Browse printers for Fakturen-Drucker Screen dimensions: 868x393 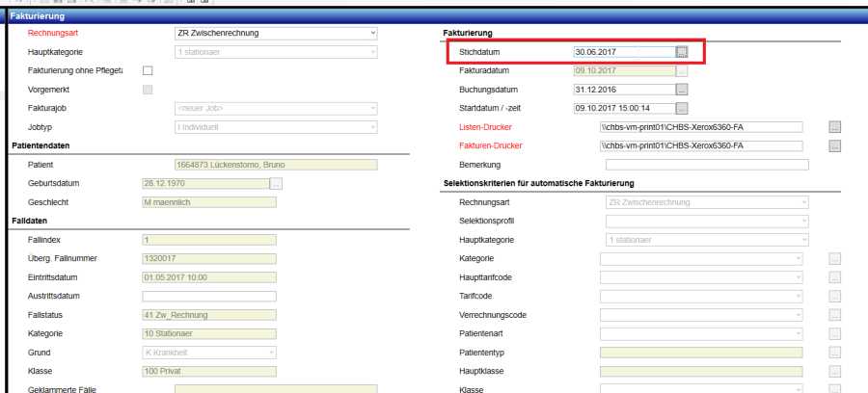pyautogui.click(x=835, y=145)
